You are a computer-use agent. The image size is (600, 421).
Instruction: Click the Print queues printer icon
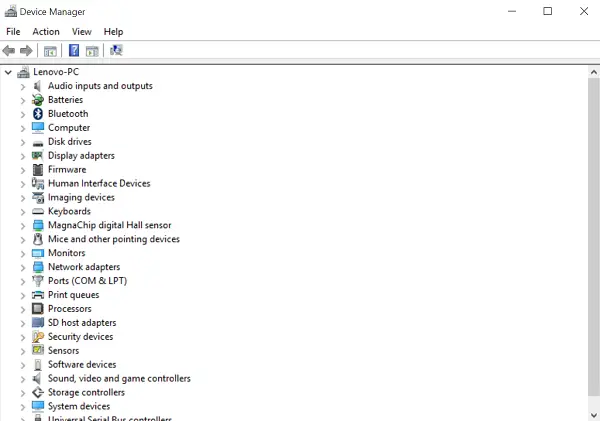point(38,295)
